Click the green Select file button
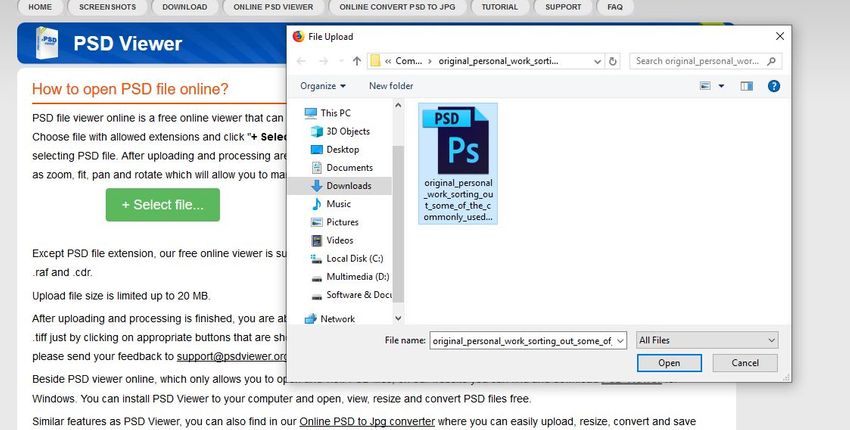Image resolution: width=850 pixels, height=430 pixels. 163,205
